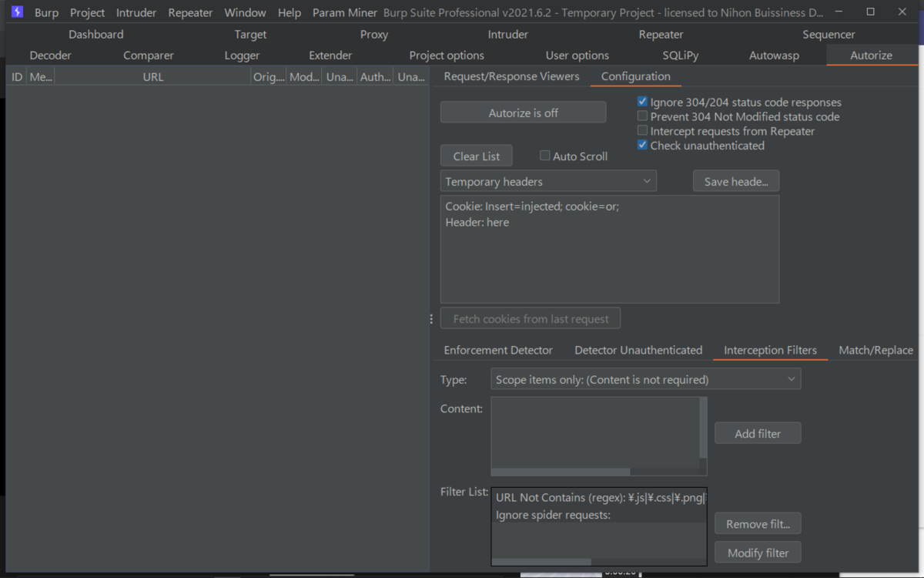The width and height of the screenshot is (924, 578).
Task: Click the Save headers button
Action: 736,181
